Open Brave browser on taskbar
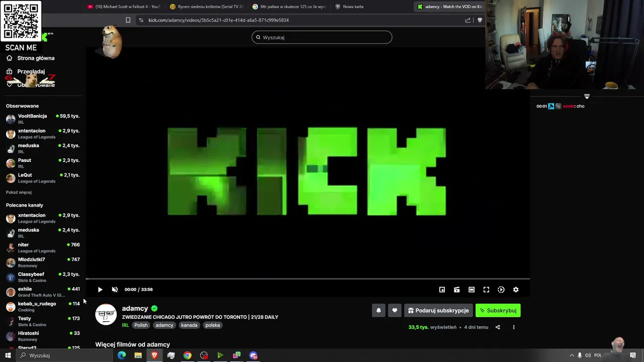Image resolution: width=644 pixels, height=362 pixels. [154, 355]
